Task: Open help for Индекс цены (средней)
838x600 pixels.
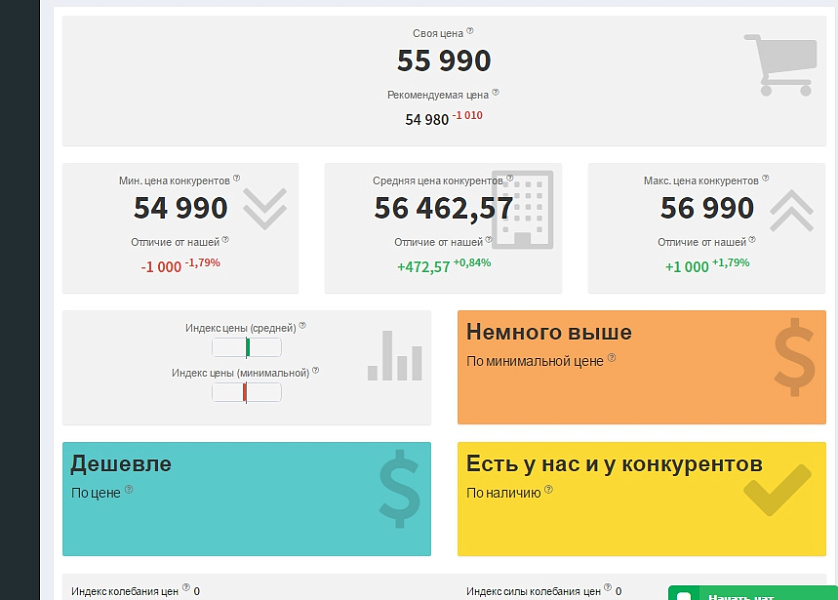Action: (x=303, y=327)
